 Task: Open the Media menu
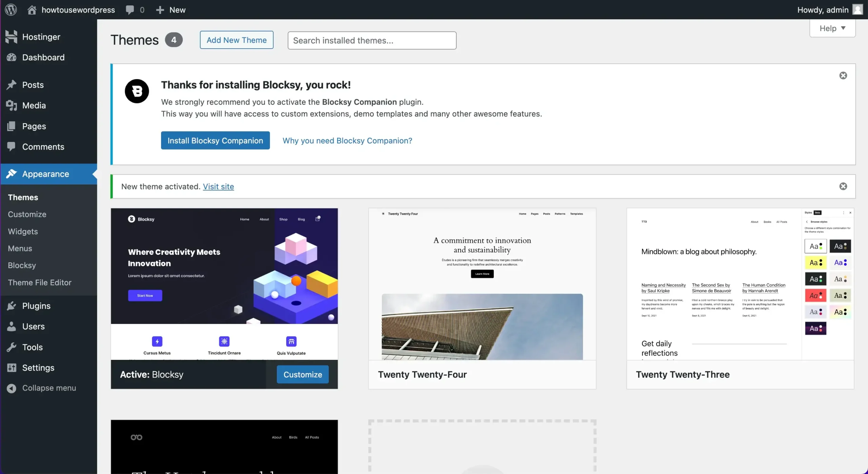coord(49,106)
